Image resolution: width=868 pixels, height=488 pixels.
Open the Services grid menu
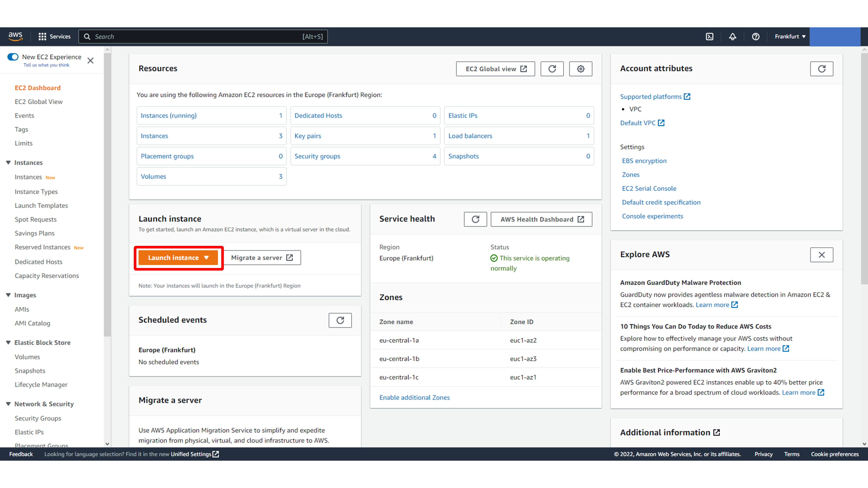(x=54, y=36)
